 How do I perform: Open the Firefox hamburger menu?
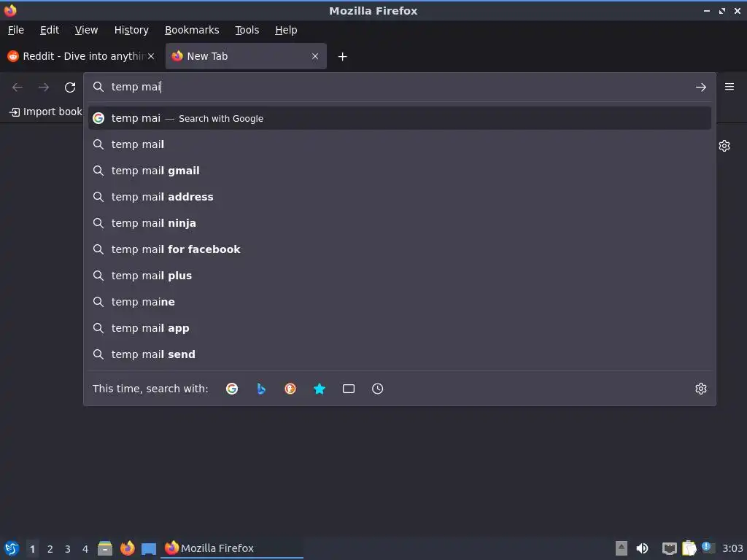[x=729, y=87]
